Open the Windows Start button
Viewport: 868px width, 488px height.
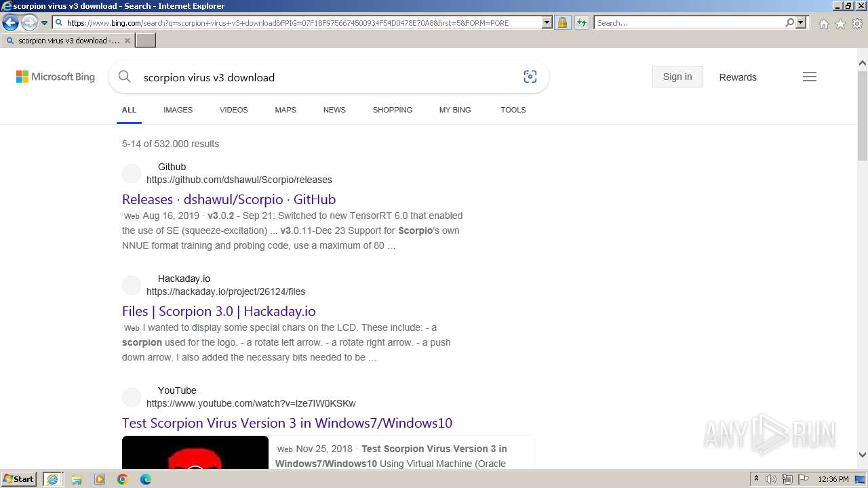(x=18, y=479)
